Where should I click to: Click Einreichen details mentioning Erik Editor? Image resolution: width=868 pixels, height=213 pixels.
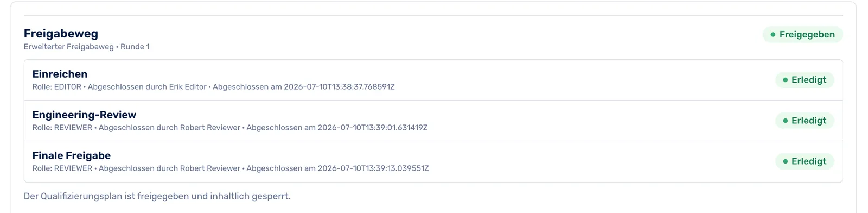[213, 87]
